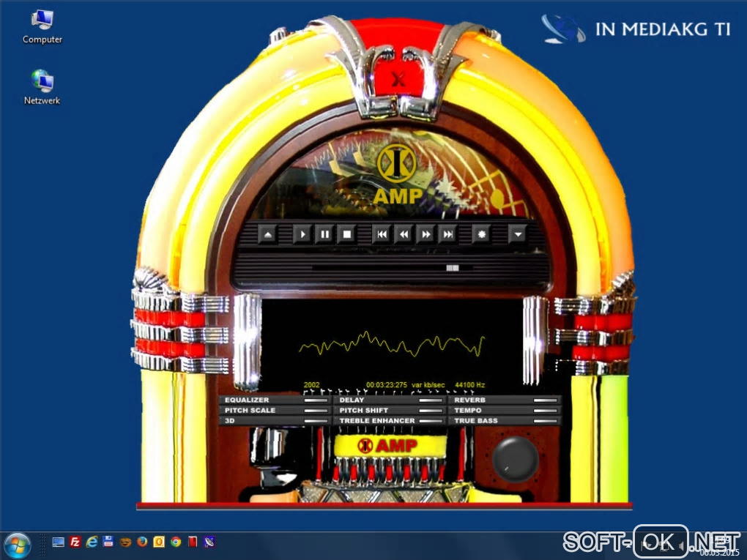Toggle the PITCH SCALE indicator switch
This screenshot has width=747, height=560.
[316, 411]
